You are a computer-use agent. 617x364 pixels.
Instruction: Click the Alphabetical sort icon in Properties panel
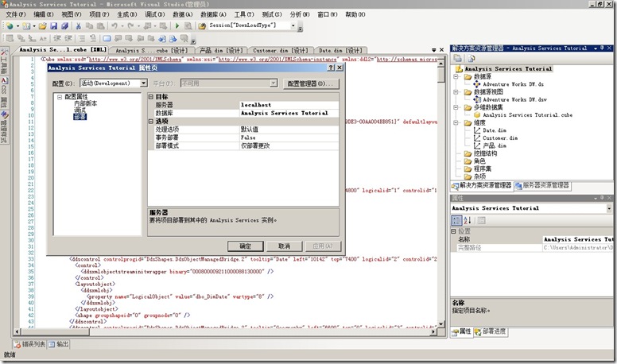tap(468, 220)
